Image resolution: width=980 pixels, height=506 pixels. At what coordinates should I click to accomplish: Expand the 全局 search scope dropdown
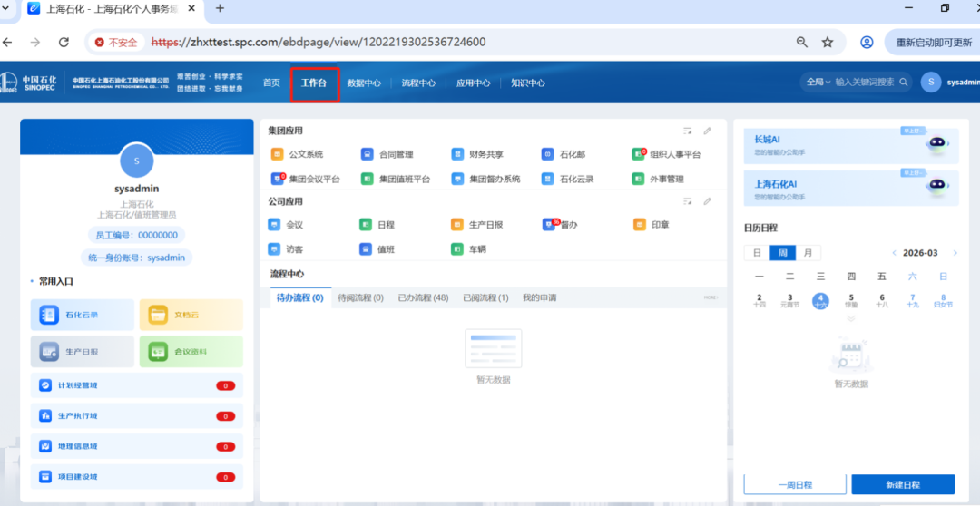(817, 83)
